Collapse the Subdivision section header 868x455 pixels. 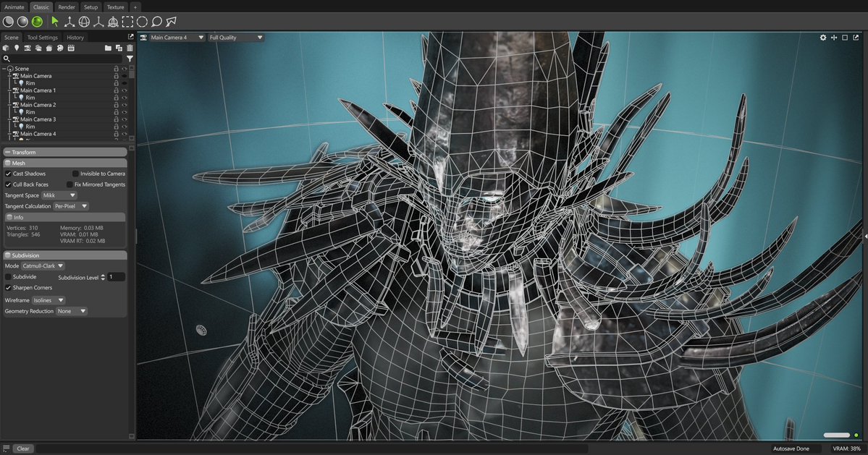pyautogui.click(x=65, y=255)
